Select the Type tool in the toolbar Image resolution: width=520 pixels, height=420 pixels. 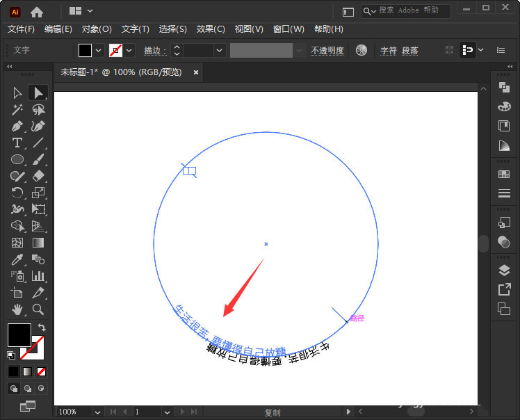pyautogui.click(x=18, y=143)
